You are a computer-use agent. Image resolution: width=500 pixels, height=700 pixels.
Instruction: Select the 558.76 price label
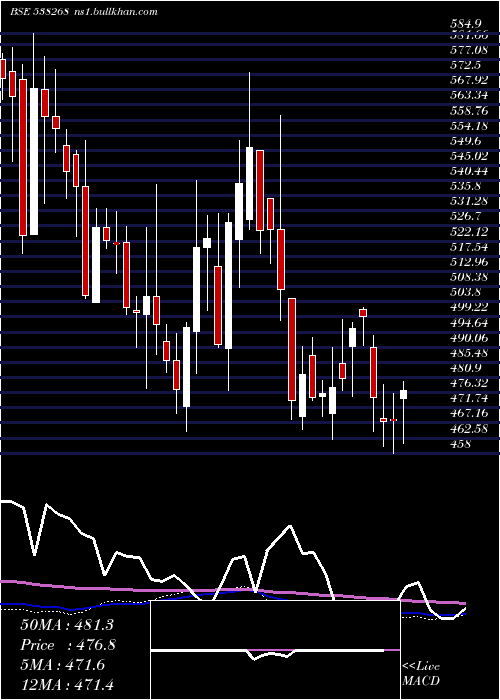pyautogui.click(x=468, y=110)
